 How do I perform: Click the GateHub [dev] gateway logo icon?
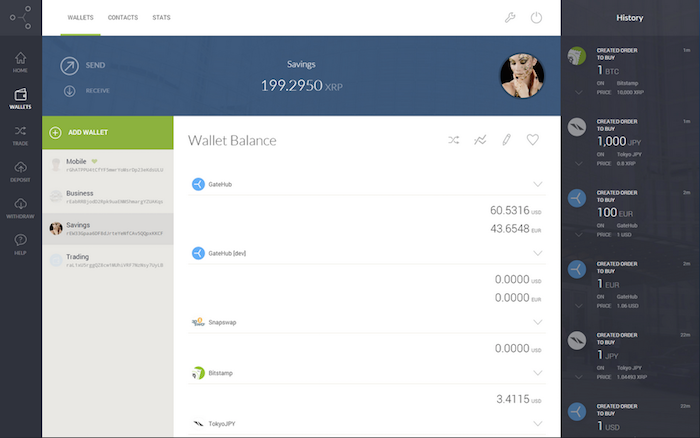click(198, 253)
